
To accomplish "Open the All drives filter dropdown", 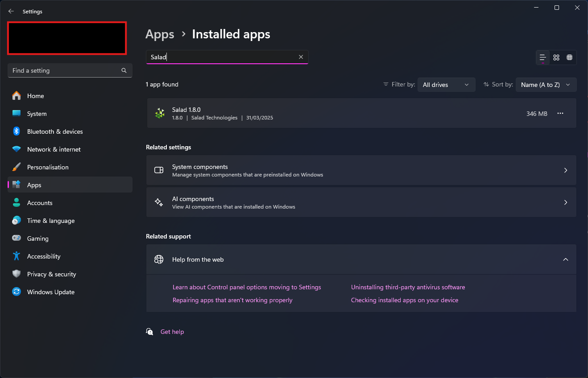I will coord(446,85).
